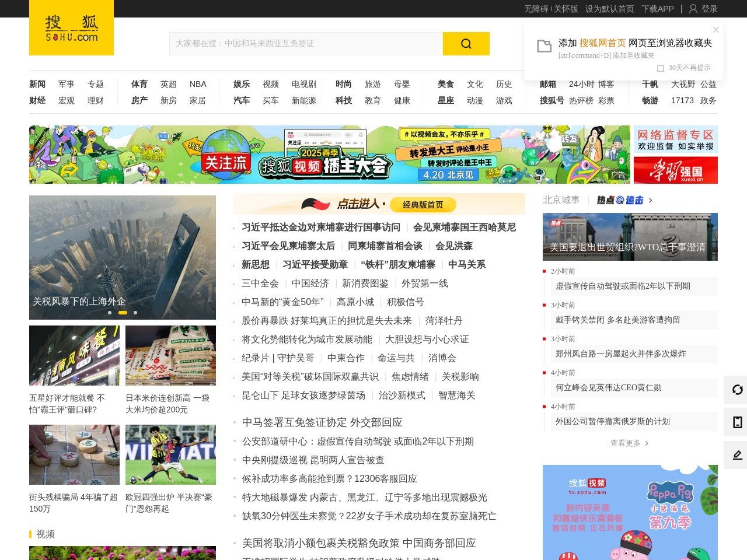Click the refresh icon on right sidebar
The width and height of the screenshot is (747, 560).
738,390
